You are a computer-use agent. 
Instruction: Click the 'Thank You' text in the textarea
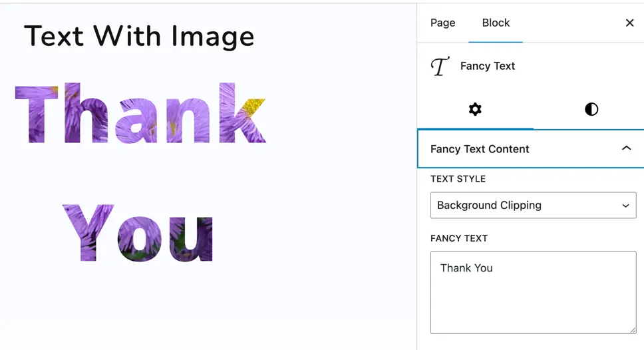coord(466,268)
